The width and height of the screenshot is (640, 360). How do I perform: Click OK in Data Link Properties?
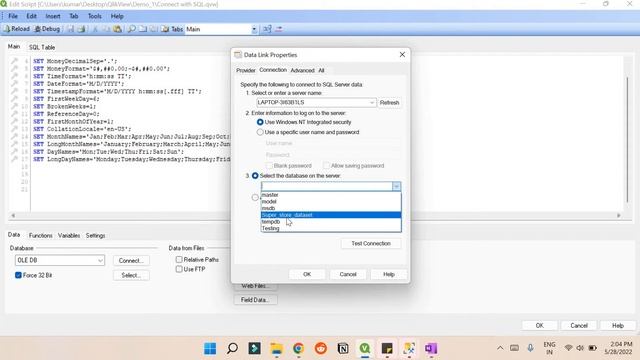307,274
